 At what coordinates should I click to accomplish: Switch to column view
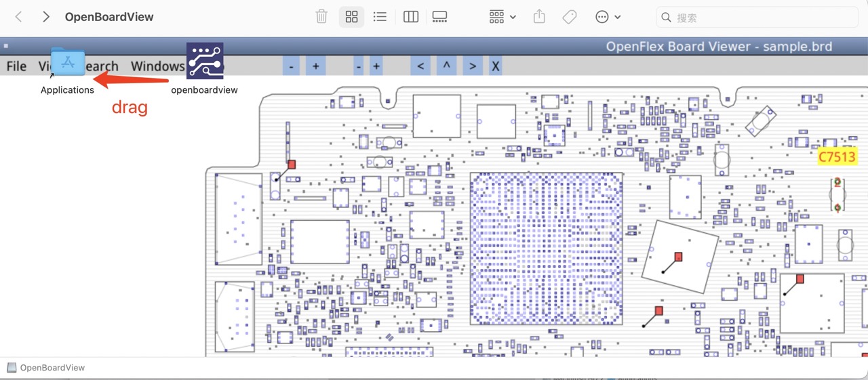(411, 17)
